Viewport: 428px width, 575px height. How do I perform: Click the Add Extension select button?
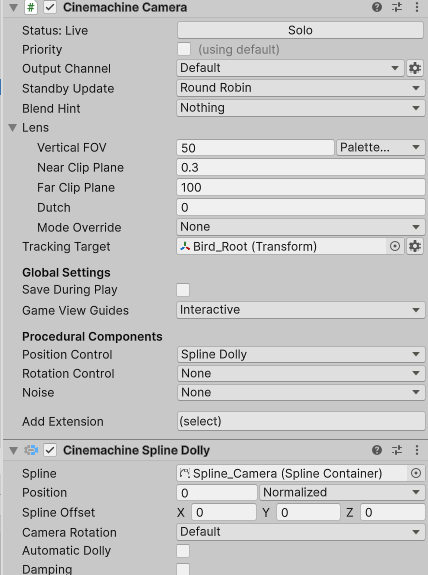[x=301, y=421]
